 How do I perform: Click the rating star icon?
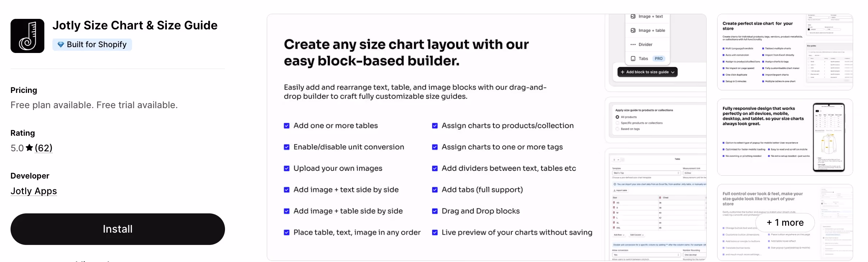pyautogui.click(x=29, y=148)
